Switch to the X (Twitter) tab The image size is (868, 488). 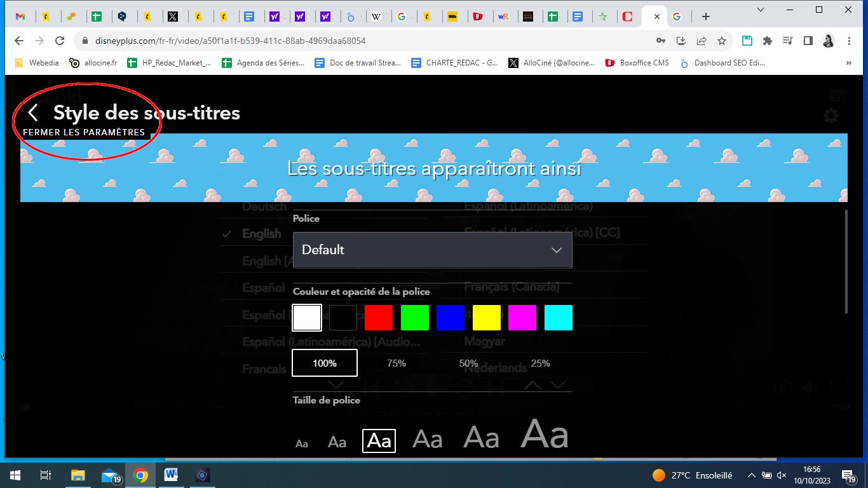(x=173, y=17)
